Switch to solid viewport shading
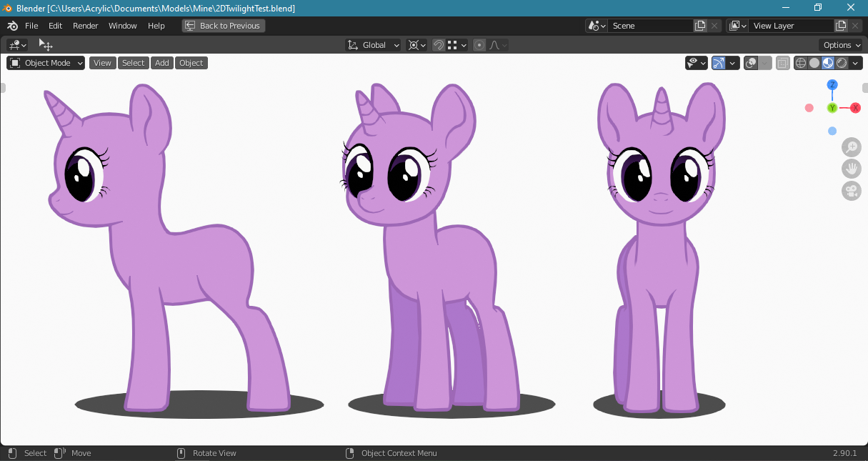The width and height of the screenshot is (868, 461). (x=814, y=63)
